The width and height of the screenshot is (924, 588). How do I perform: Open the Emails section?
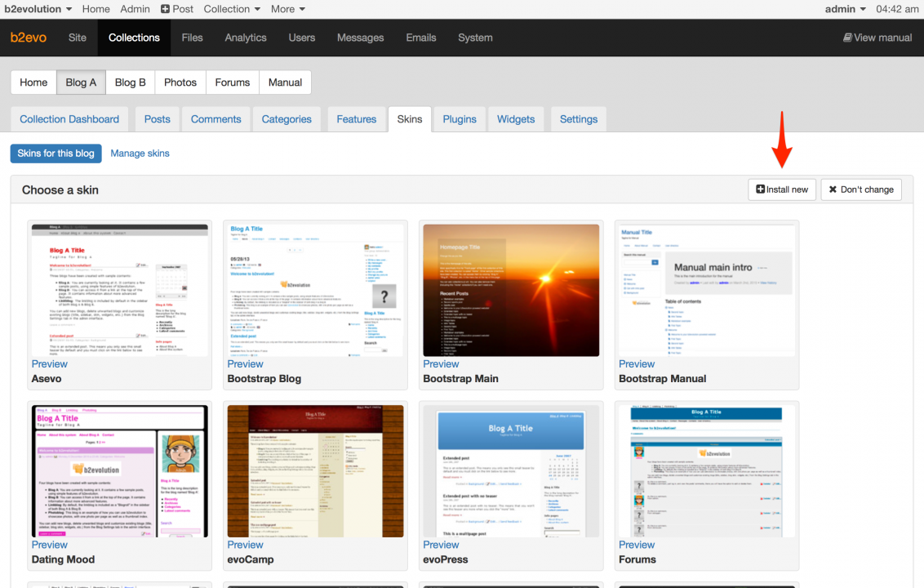(420, 38)
